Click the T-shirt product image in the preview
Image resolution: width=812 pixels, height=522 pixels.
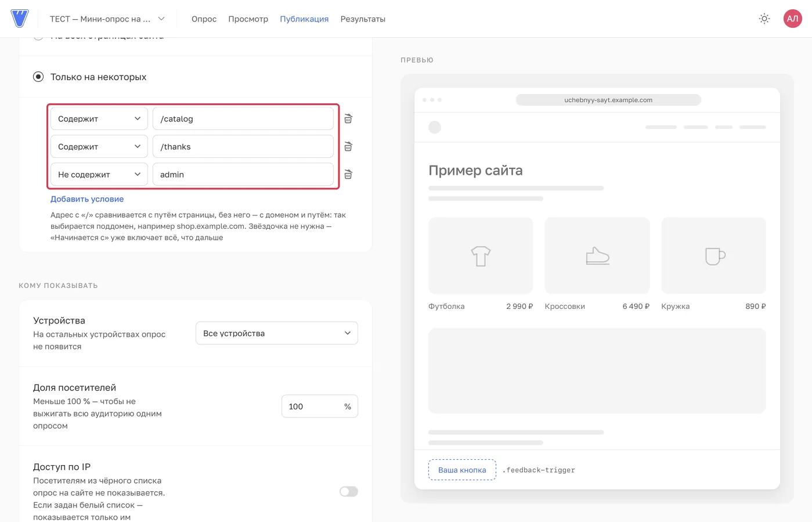point(481,255)
